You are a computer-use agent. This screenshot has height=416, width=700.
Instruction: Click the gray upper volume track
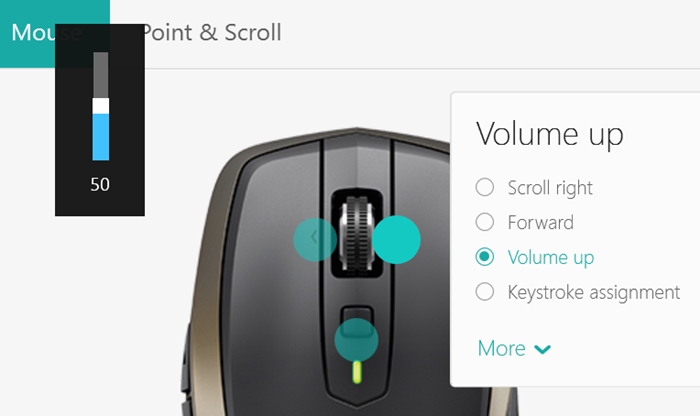pyautogui.click(x=100, y=75)
